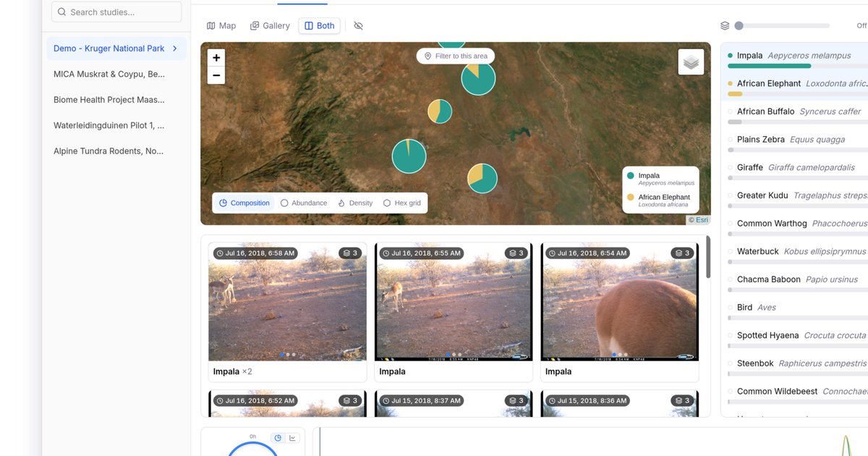Click the Bird Aves species row
This screenshot has height=456, width=868.
pos(796,311)
